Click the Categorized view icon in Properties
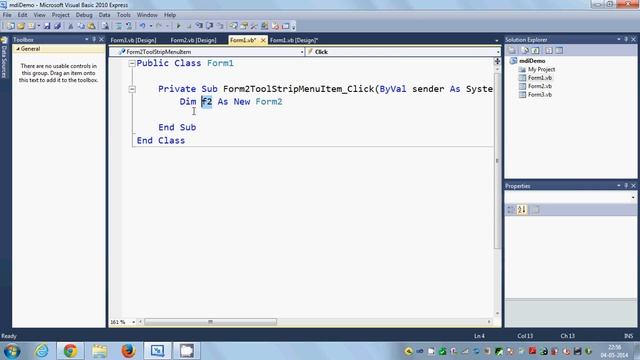The image size is (640, 360). coord(511,210)
